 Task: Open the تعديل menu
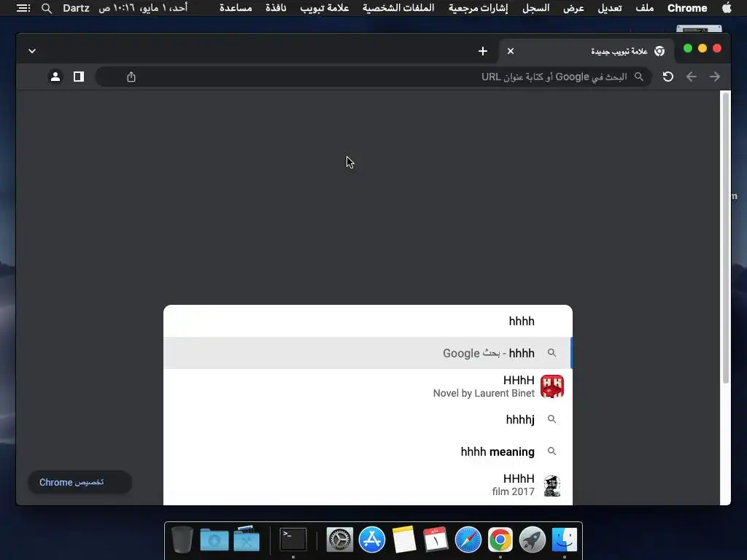click(x=610, y=8)
